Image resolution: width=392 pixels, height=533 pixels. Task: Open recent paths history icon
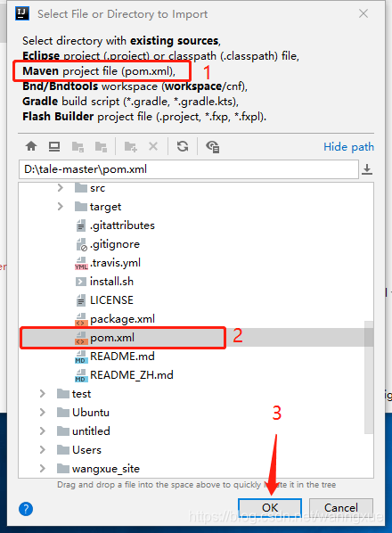click(367, 169)
